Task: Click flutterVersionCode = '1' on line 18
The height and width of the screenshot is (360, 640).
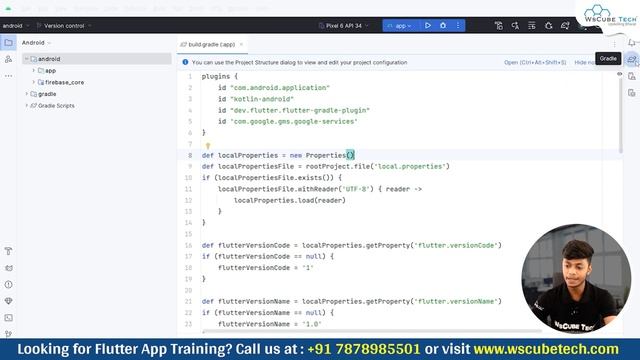Action: pyautogui.click(x=266, y=268)
